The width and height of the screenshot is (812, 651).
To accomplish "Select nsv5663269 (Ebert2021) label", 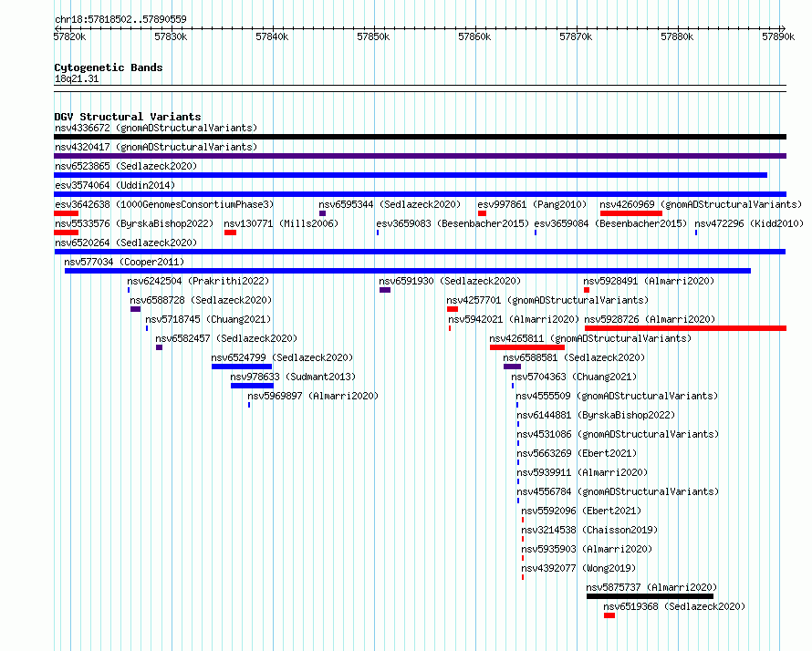I will tap(577, 453).
